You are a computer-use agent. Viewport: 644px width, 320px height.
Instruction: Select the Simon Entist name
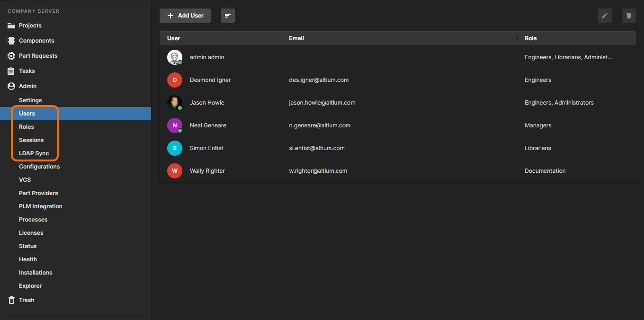[206, 148]
